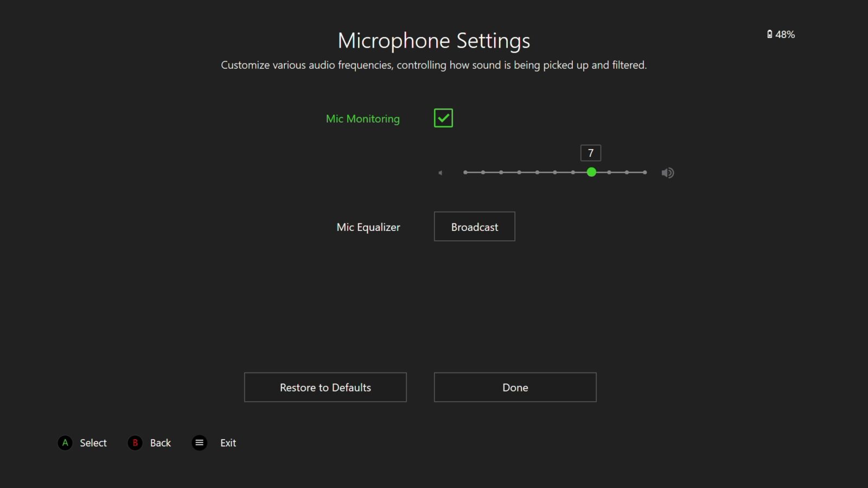
Task: Click the slider value box showing 7
Action: click(590, 153)
